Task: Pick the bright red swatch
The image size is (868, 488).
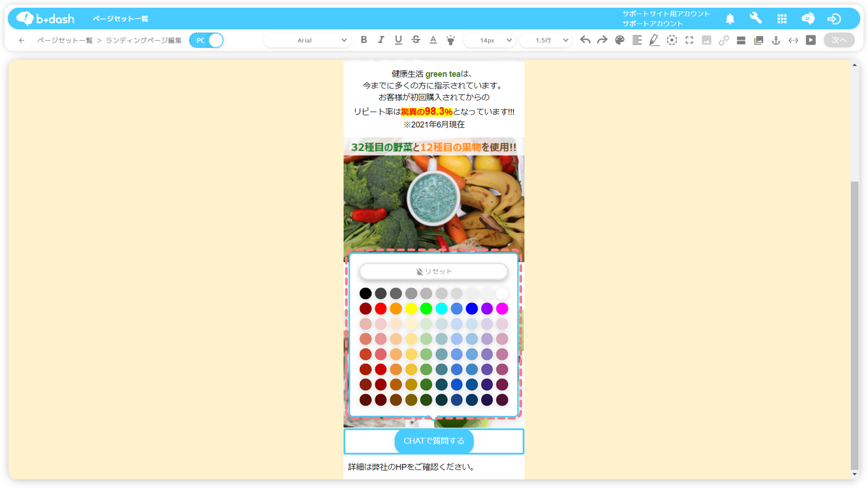Action: pyautogui.click(x=381, y=309)
